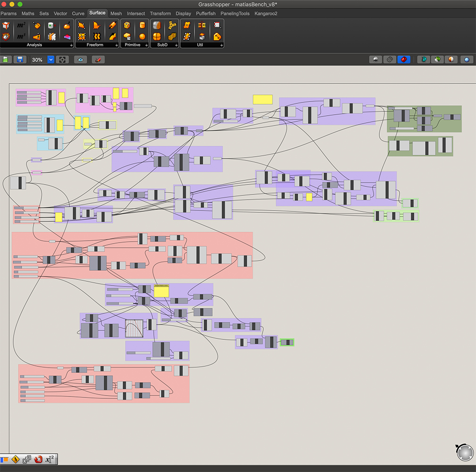Switch to the Mesh tab
This screenshot has height=472, width=476.
[116, 14]
